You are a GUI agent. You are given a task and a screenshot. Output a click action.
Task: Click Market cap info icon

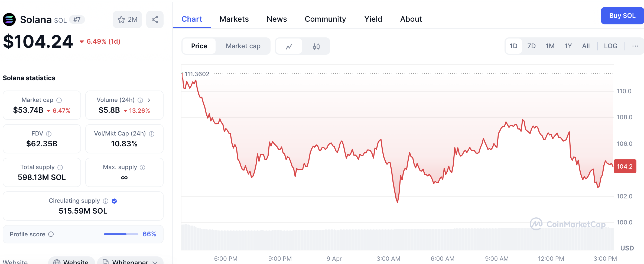[59, 100]
